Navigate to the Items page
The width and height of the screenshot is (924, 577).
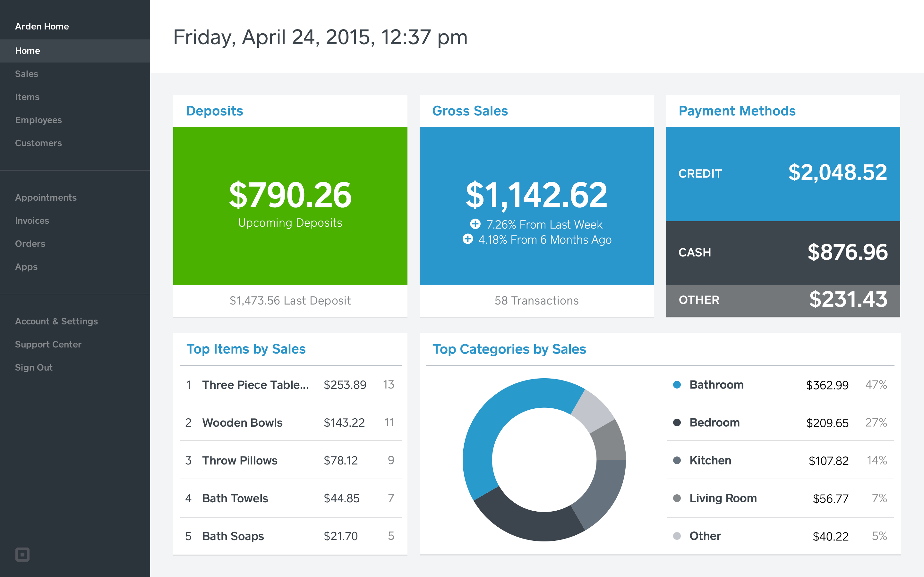click(27, 96)
